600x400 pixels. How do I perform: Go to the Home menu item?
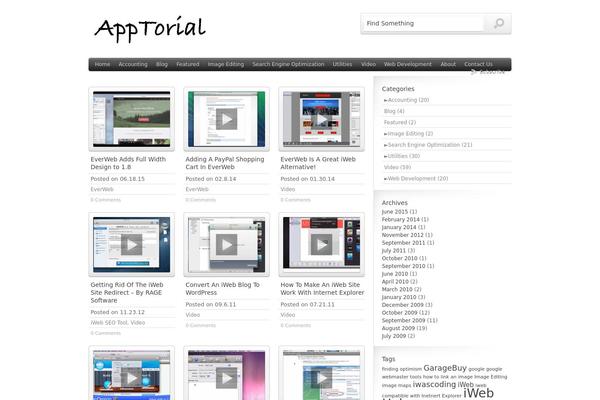pyautogui.click(x=102, y=64)
